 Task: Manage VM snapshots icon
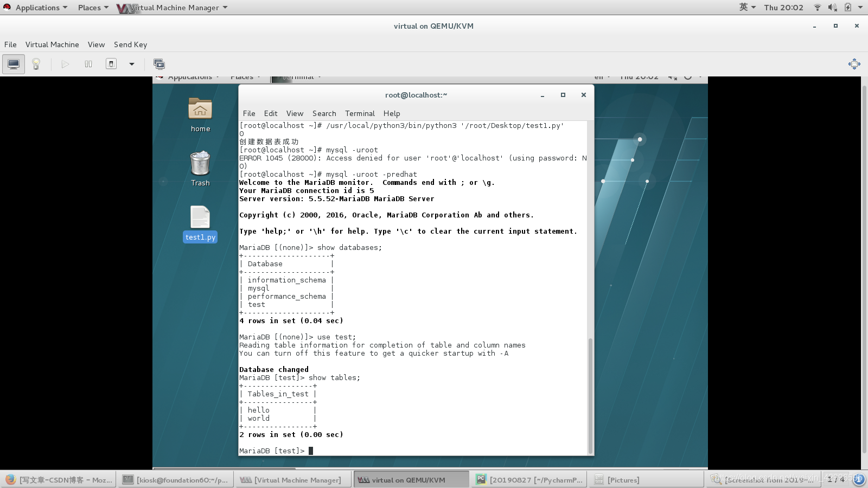[x=159, y=64]
